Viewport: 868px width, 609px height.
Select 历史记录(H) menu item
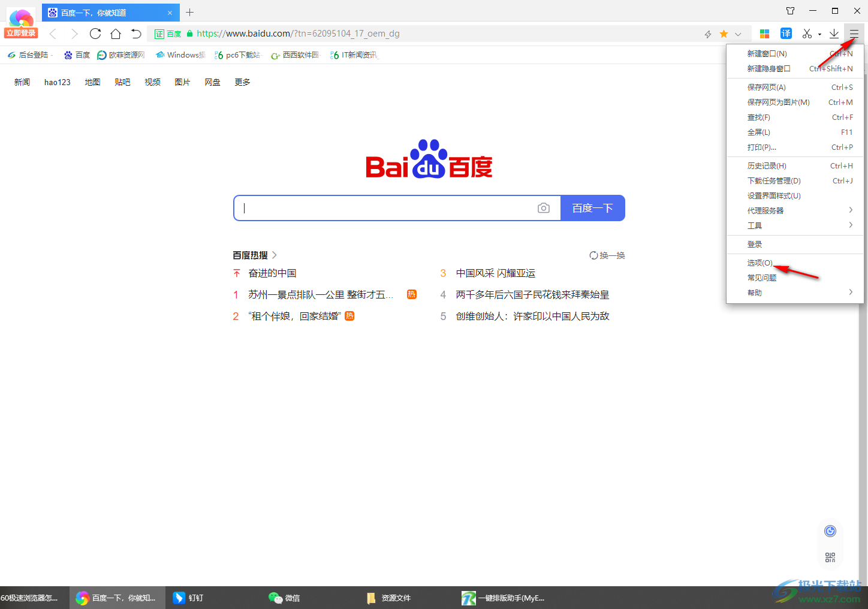[794, 166]
